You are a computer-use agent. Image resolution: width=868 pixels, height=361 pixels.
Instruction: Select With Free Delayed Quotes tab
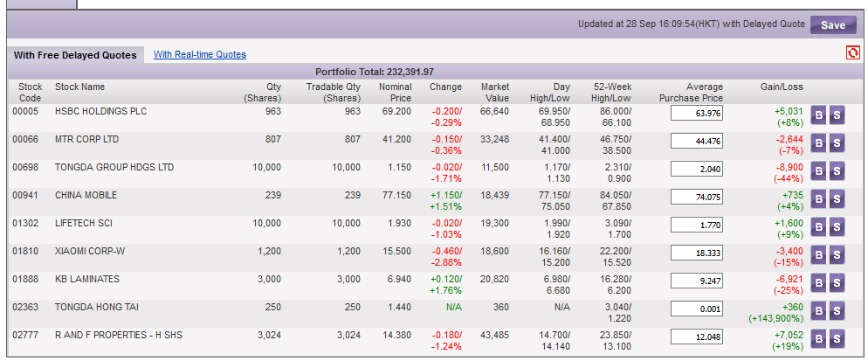[x=74, y=55]
